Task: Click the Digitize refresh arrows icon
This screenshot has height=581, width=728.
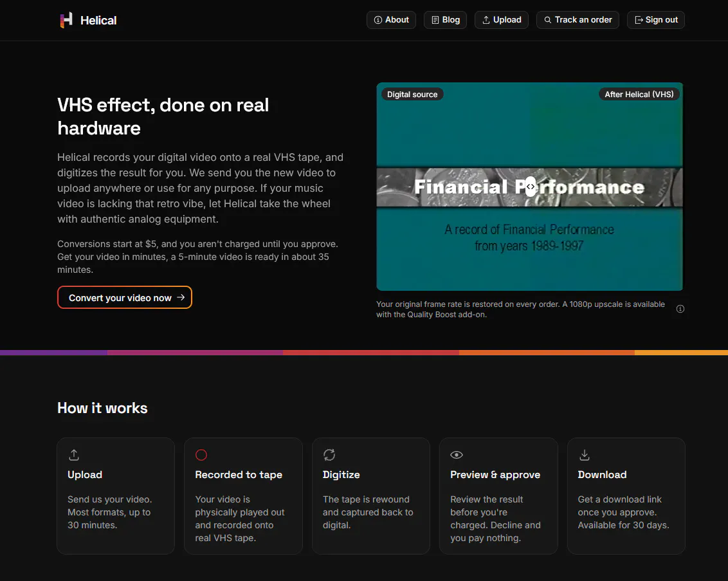Action: [x=329, y=455]
